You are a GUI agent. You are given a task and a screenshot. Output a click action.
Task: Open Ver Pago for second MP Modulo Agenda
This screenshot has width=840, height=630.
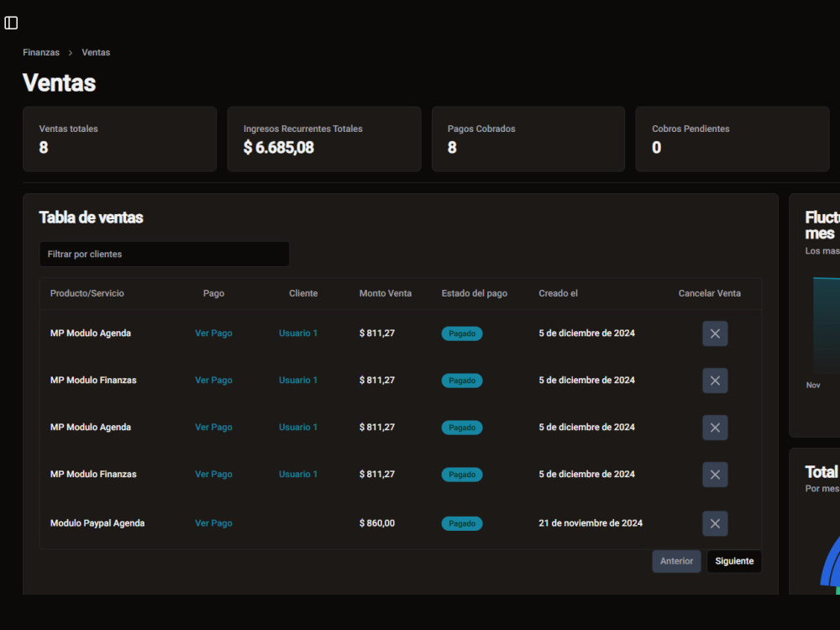pos(213,428)
